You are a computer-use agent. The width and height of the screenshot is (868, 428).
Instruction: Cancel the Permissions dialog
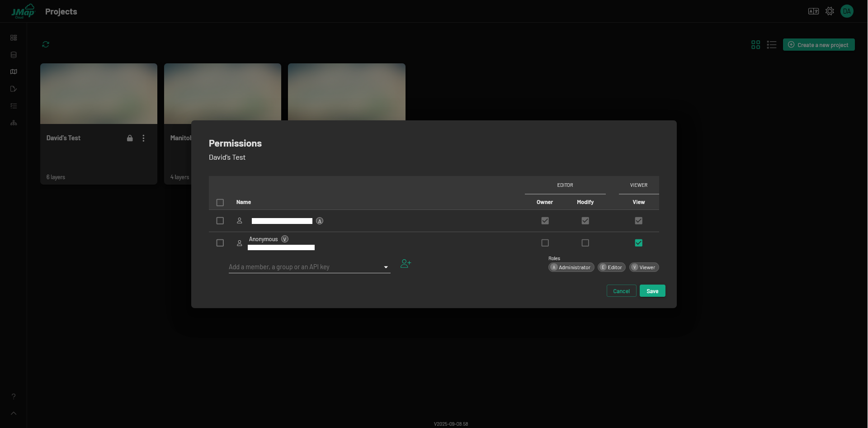[621, 291]
